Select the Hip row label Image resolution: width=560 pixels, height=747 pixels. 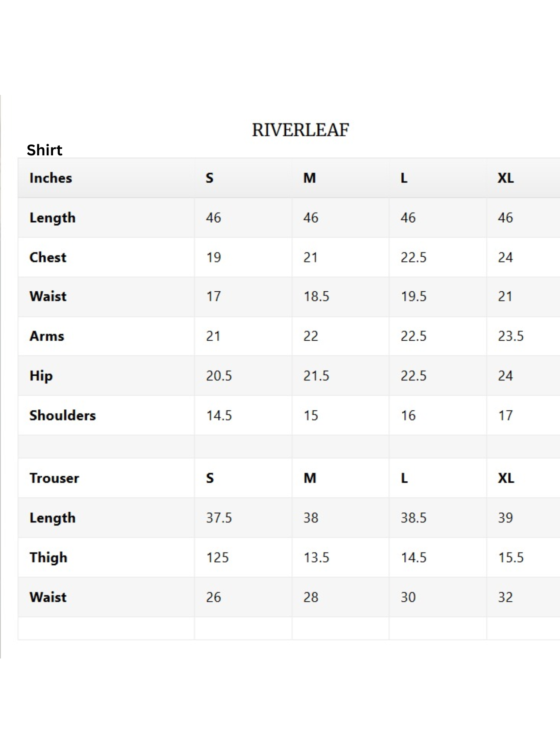coord(41,376)
